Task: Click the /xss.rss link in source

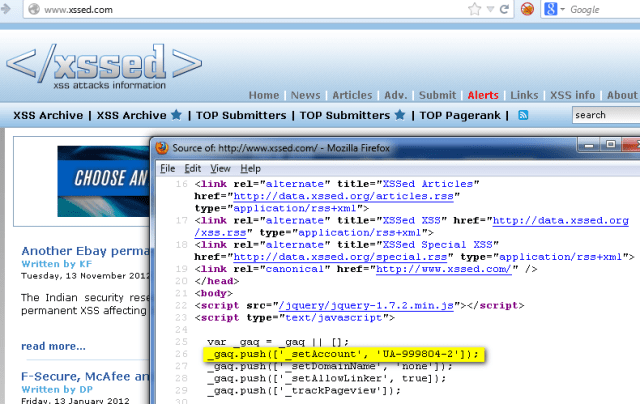Action: tap(220, 233)
